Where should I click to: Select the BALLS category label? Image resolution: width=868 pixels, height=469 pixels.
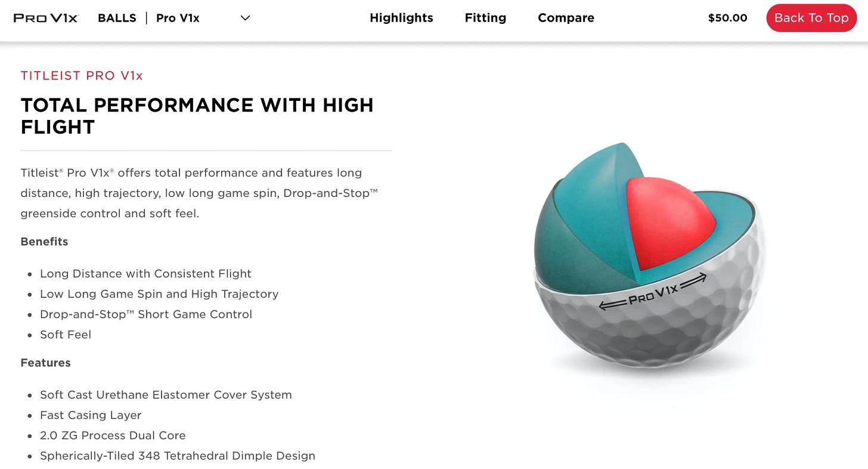117,18
